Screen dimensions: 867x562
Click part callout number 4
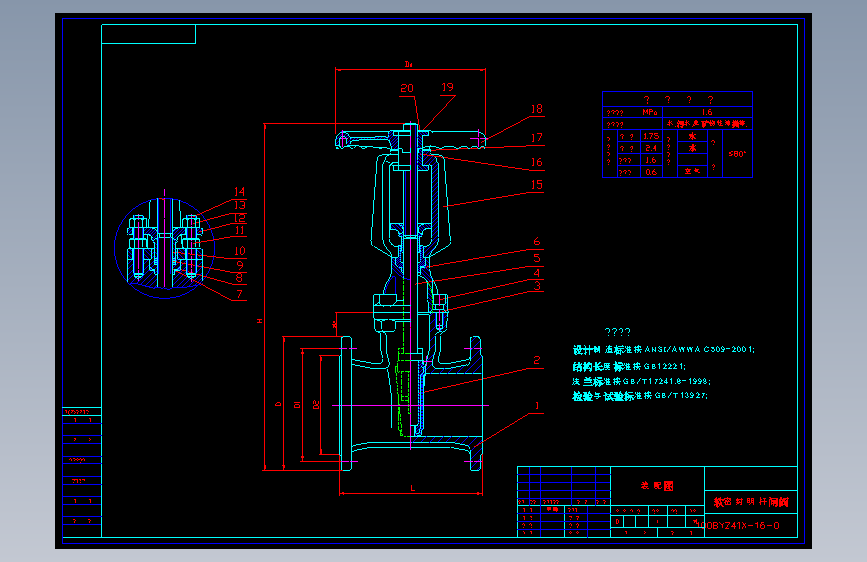point(536,273)
